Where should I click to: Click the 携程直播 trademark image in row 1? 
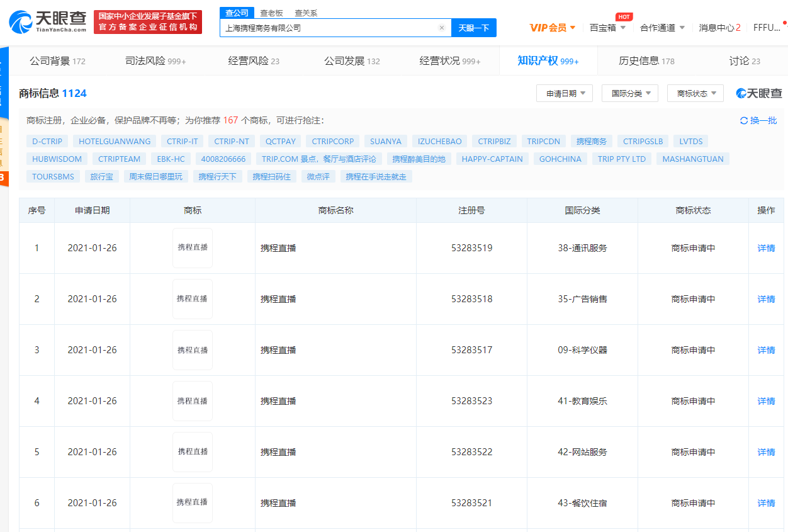(x=192, y=247)
